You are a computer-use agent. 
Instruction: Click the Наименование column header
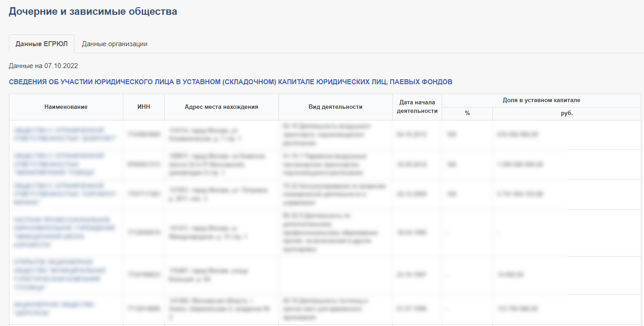(x=66, y=107)
